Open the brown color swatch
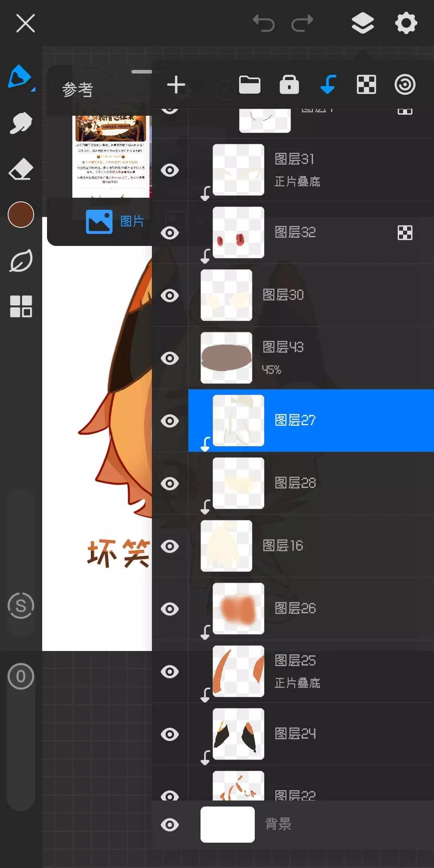Image resolution: width=434 pixels, height=868 pixels. pyautogui.click(x=21, y=215)
